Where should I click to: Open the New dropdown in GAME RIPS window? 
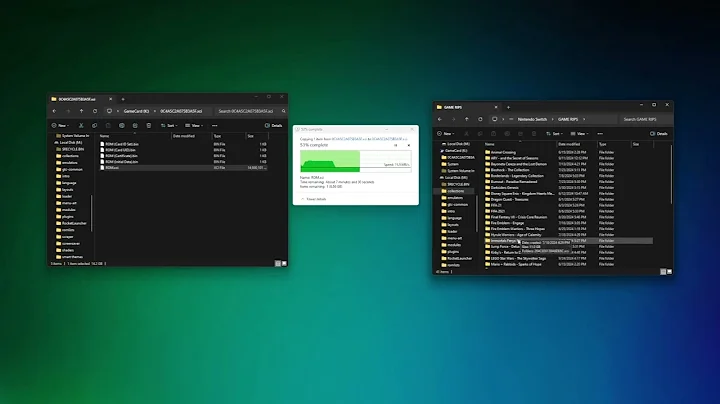point(445,134)
